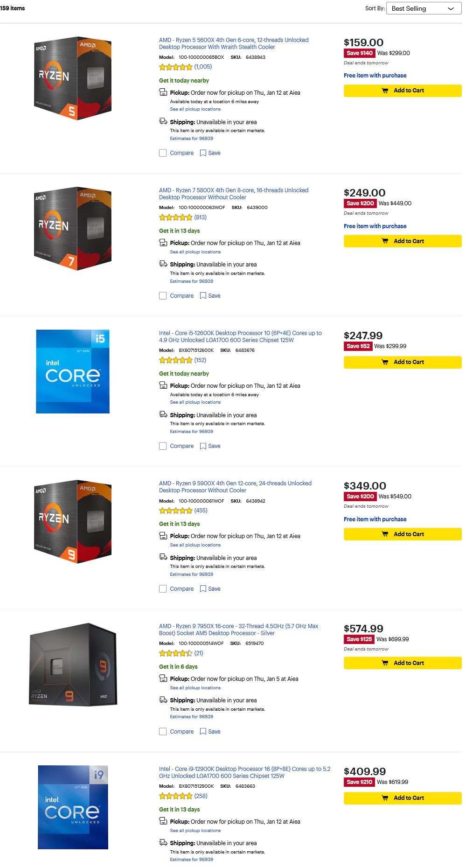Image resolution: width=466 pixels, height=868 pixels.
Task: Open the Best Selling sort dropdown
Action: tap(423, 8)
